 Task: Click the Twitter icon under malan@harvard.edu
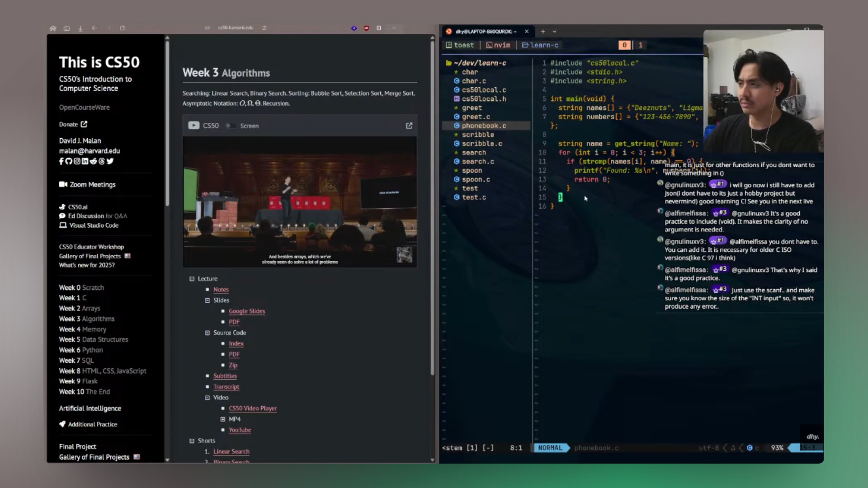pyautogui.click(x=110, y=161)
